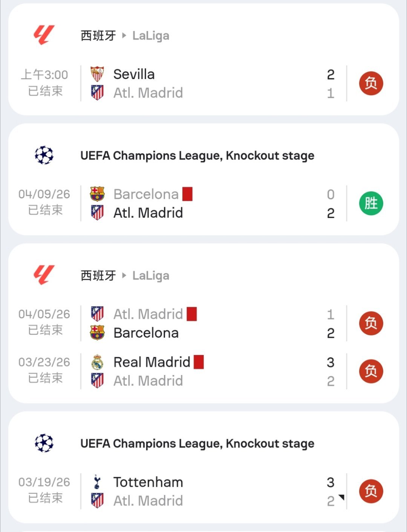Click the Tottenham cockerel crest
407x532 pixels.
point(97,482)
